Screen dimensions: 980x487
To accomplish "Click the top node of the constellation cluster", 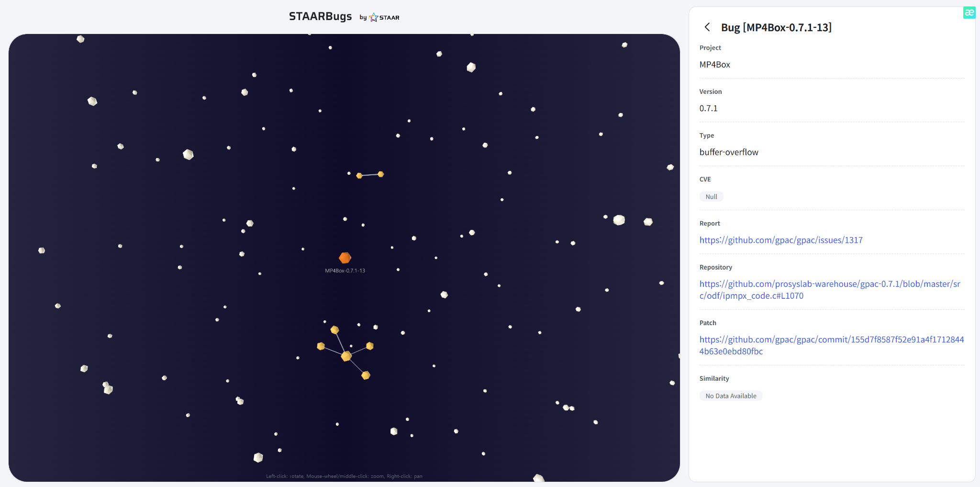I will pyautogui.click(x=334, y=329).
